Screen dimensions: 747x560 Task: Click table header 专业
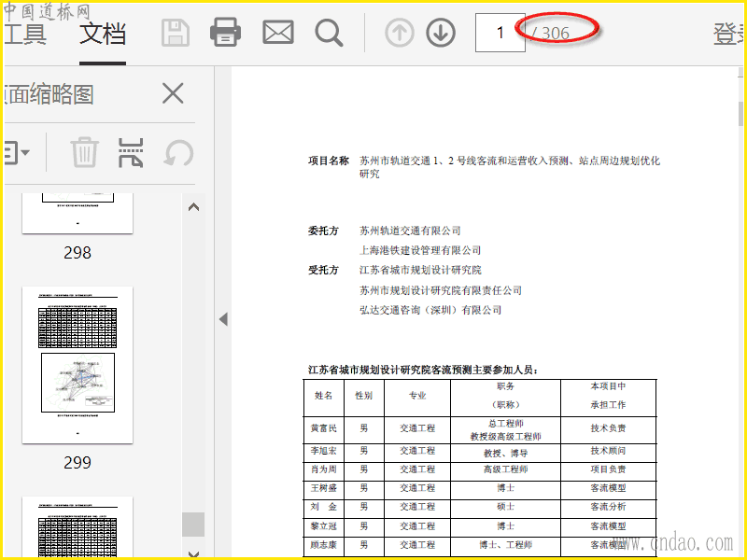417,395
